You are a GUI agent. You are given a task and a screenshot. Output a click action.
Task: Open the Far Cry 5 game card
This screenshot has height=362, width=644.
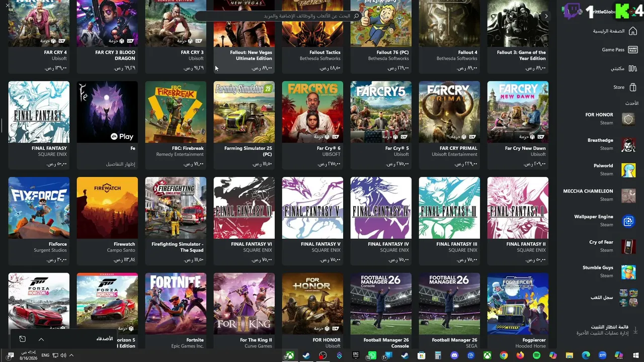pyautogui.click(x=381, y=125)
